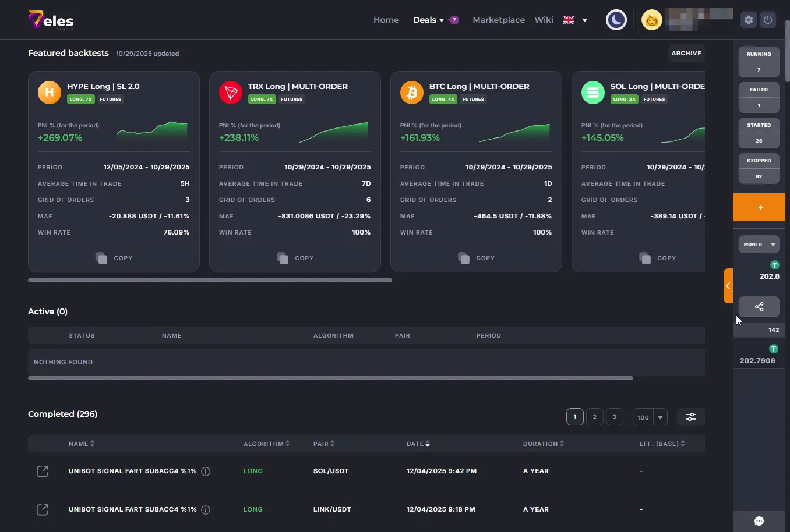790x532 pixels.
Task: Click the share icon in sidebar
Action: [759, 307]
